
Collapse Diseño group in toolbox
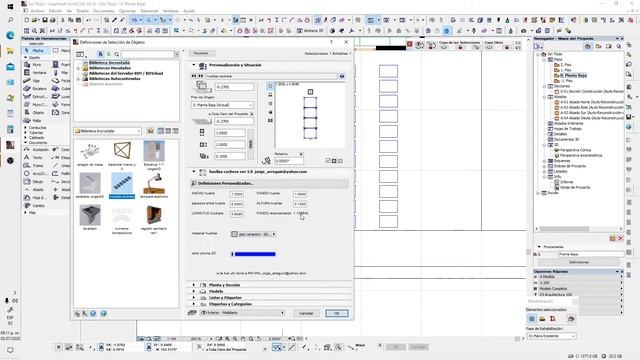click(26, 58)
